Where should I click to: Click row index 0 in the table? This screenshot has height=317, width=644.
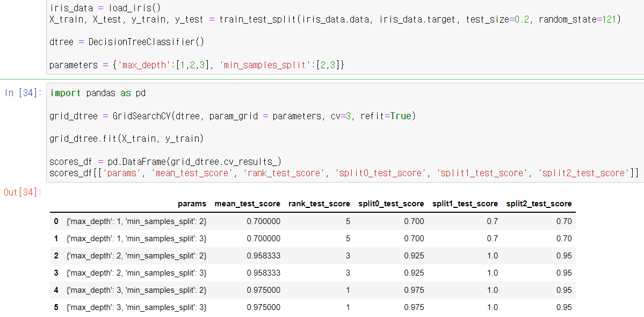pos(56,221)
